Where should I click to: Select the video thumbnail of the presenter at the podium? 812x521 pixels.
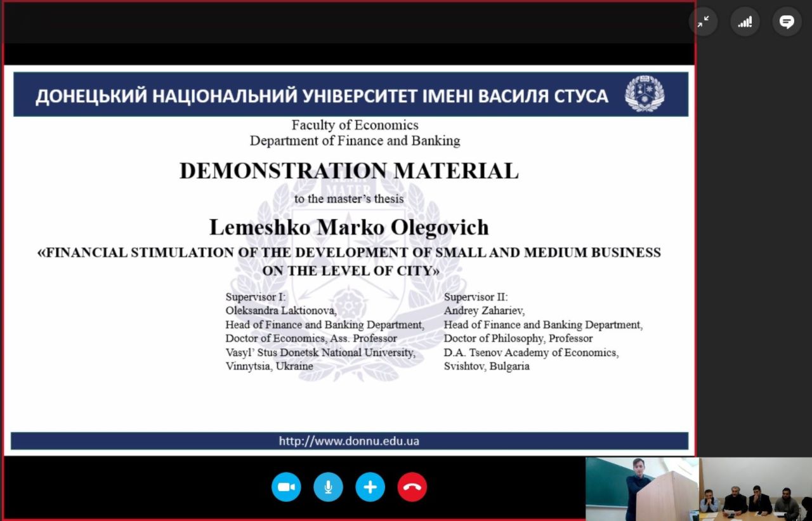point(642,489)
